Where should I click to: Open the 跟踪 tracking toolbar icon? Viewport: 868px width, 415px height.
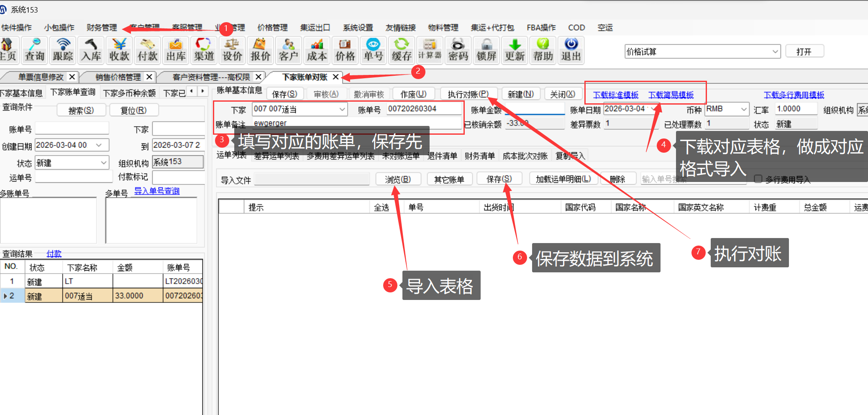63,50
